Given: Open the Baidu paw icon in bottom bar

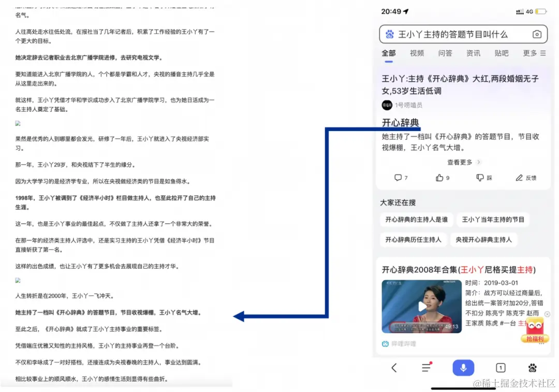Looking at the screenshot, I should 533,368.
